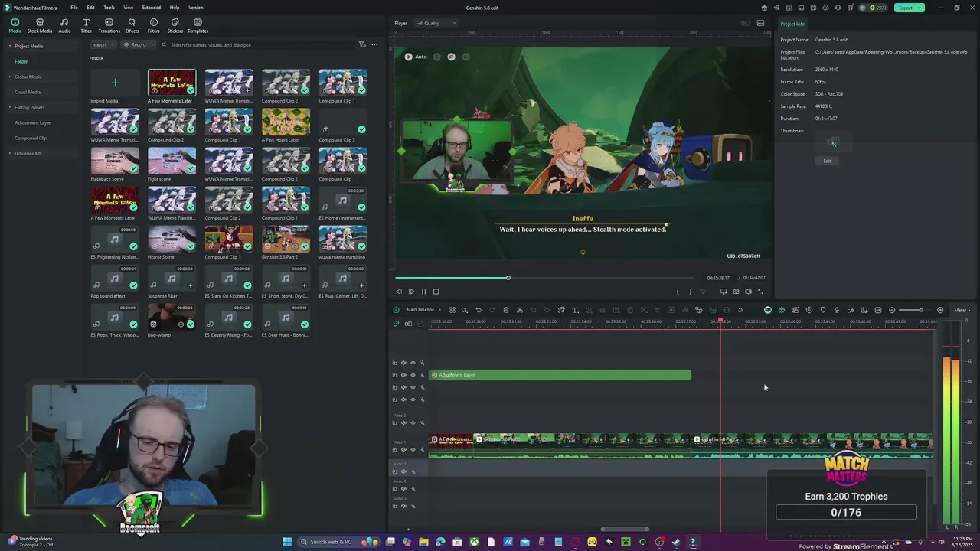This screenshot has width=980, height=551.
Task: Click the audio detach music-note icon
Action: point(561,310)
